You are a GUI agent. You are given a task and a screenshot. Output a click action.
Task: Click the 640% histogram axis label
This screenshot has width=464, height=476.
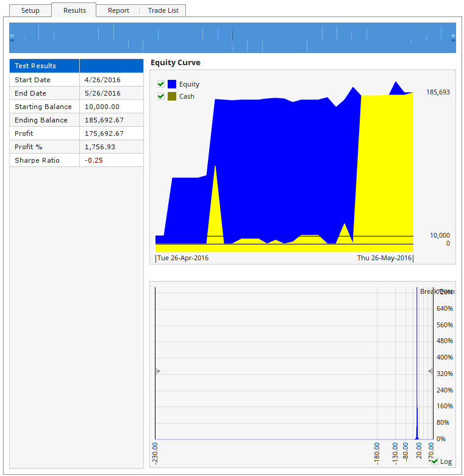click(x=444, y=308)
